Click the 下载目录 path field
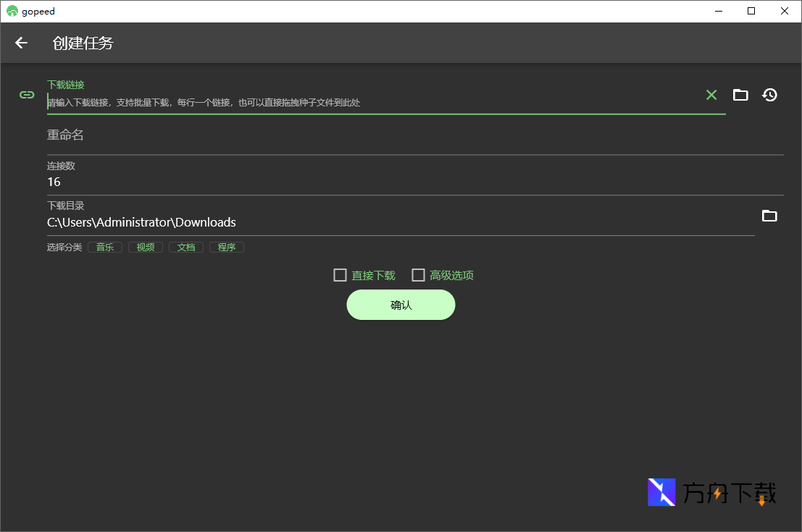The height and width of the screenshot is (532, 802). coord(398,222)
